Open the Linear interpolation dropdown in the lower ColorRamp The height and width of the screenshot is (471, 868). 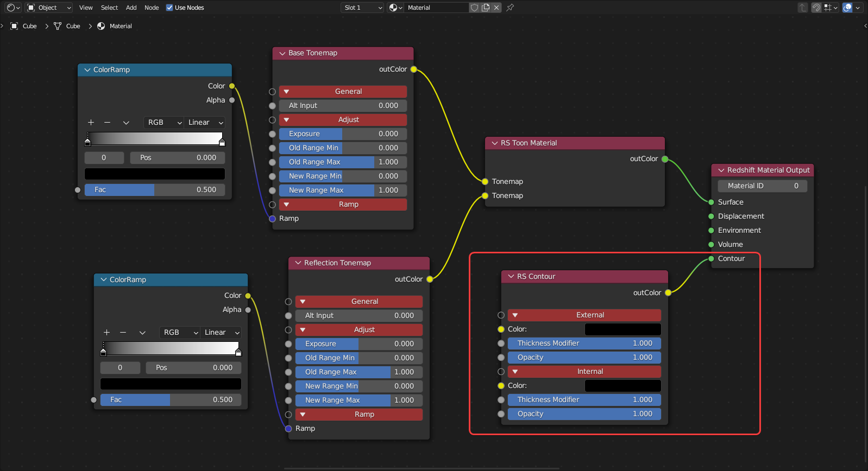[x=221, y=333]
